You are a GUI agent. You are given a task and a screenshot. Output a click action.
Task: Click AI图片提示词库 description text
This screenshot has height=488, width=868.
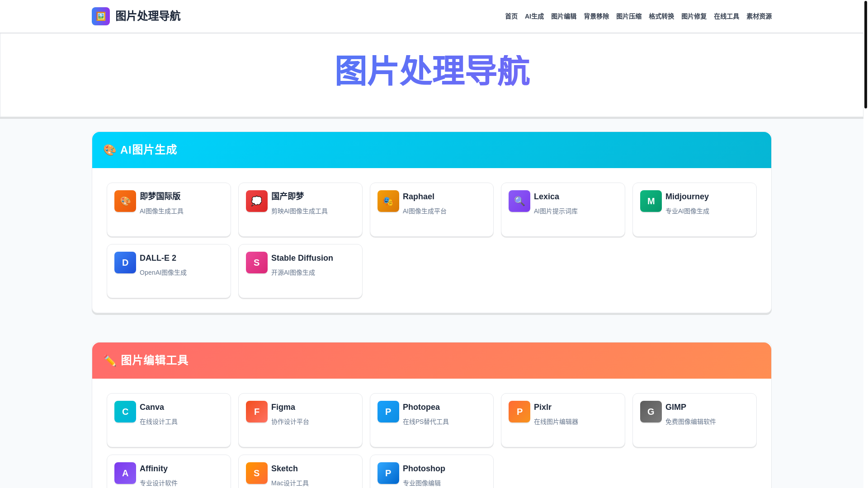click(556, 211)
